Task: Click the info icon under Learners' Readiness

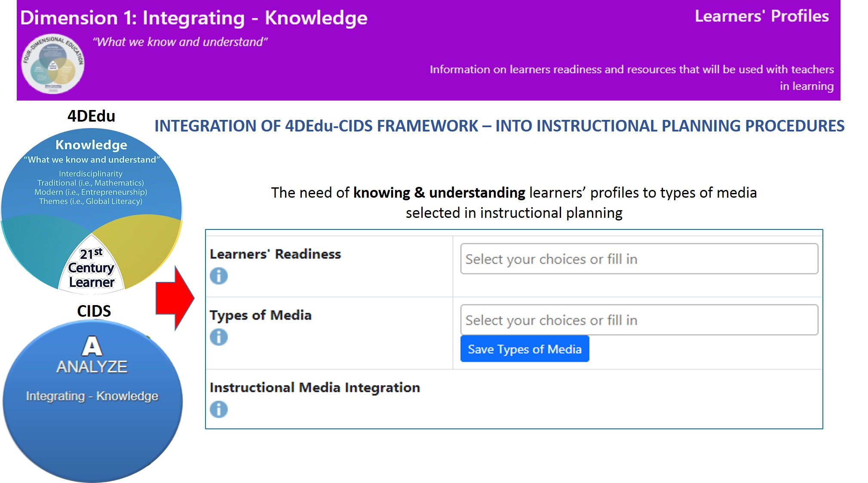Action: click(219, 276)
